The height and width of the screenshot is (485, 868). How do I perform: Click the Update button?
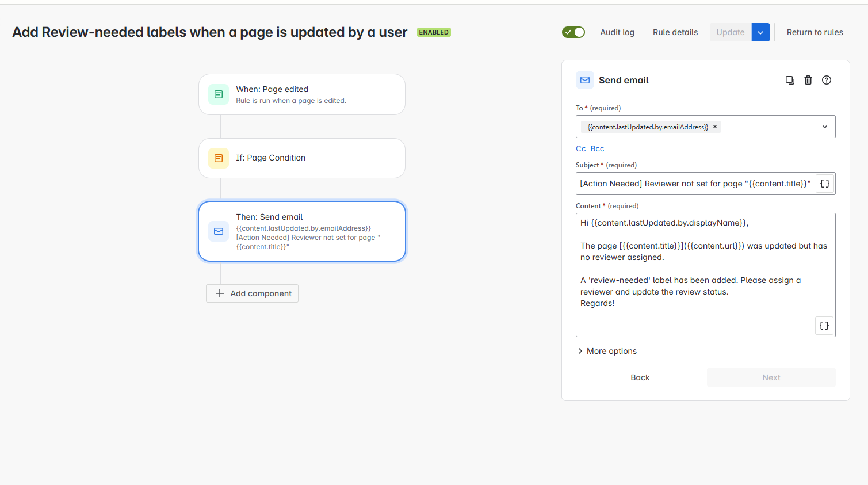point(731,32)
